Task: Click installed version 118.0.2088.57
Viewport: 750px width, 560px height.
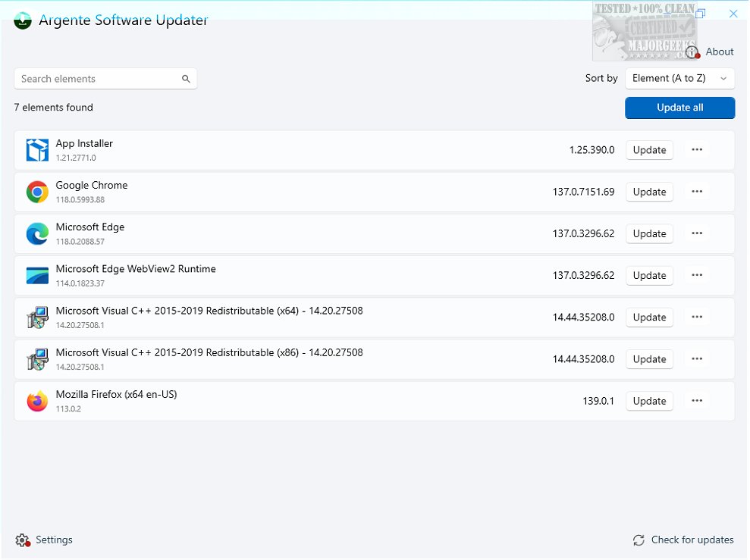Action: [80, 242]
